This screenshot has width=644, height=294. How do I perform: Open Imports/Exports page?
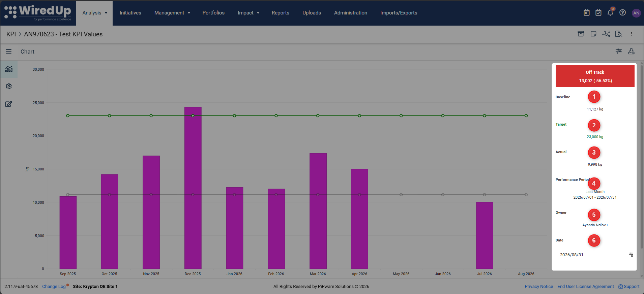coord(399,13)
